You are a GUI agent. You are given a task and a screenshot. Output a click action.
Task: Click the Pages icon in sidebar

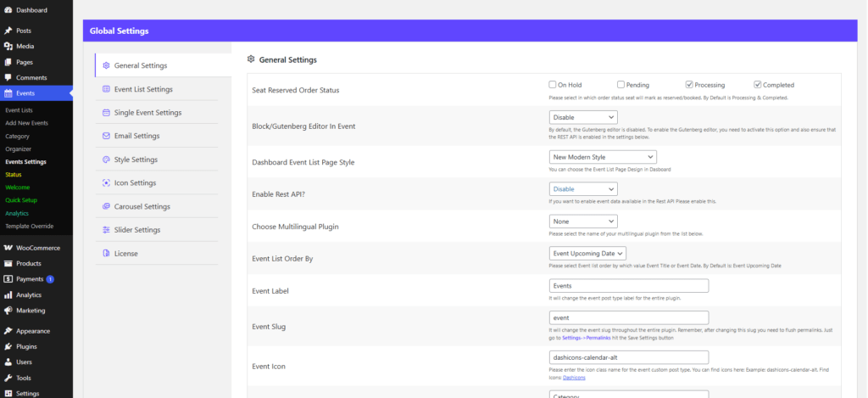pos(8,62)
